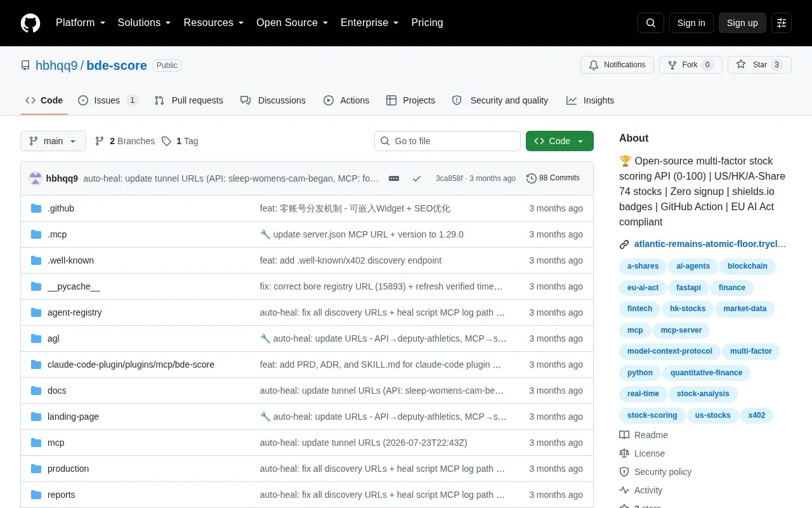Show the commit message ellipsis details
This screenshot has width=812, height=508.
point(394,178)
